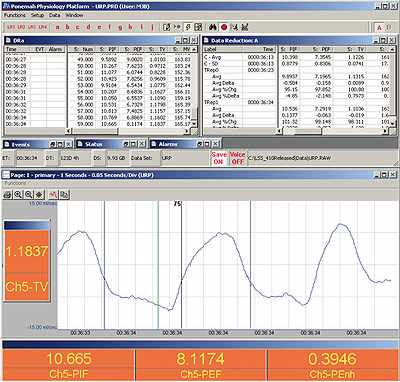Open the Setup menu
400x382 pixels.
coord(37,15)
